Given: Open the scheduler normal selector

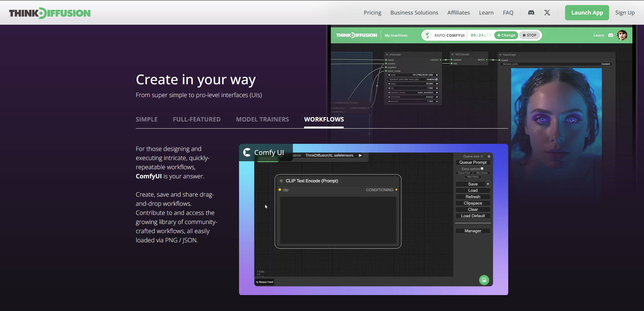Looking at the screenshot, I should (x=413, y=97).
